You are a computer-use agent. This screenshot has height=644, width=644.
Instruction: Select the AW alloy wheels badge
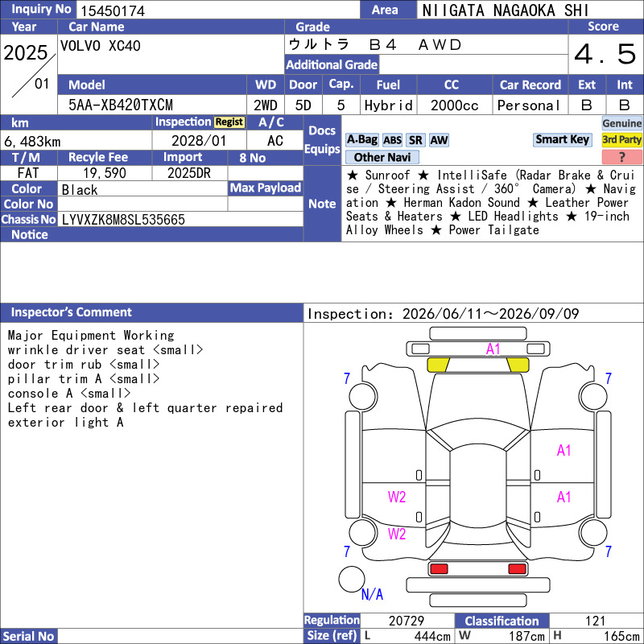click(x=439, y=140)
